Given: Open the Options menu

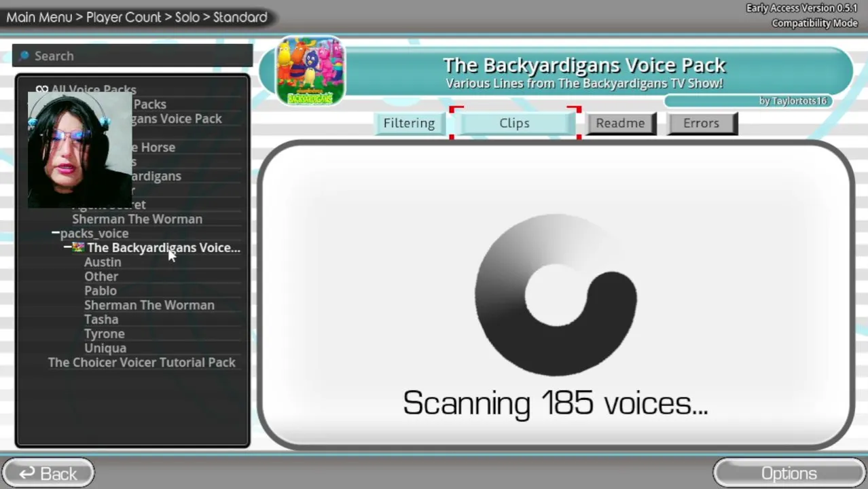Looking at the screenshot, I should tap(789, 473).
